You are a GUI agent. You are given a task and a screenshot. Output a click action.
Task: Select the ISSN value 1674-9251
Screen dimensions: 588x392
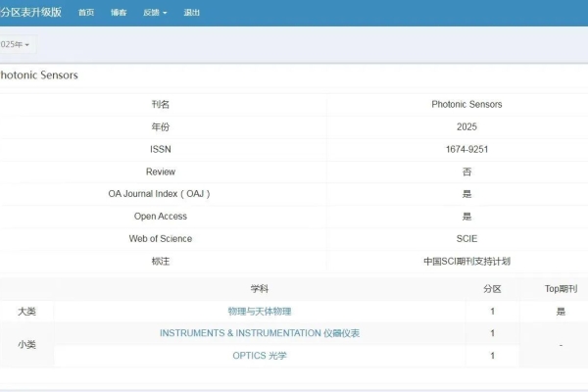(x=466, y=149)
